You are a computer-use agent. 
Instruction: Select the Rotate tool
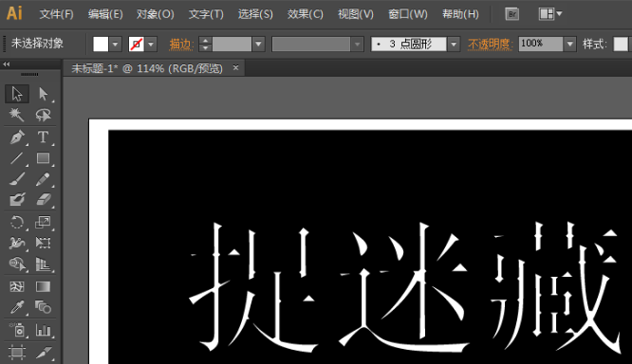coord(16,222)
